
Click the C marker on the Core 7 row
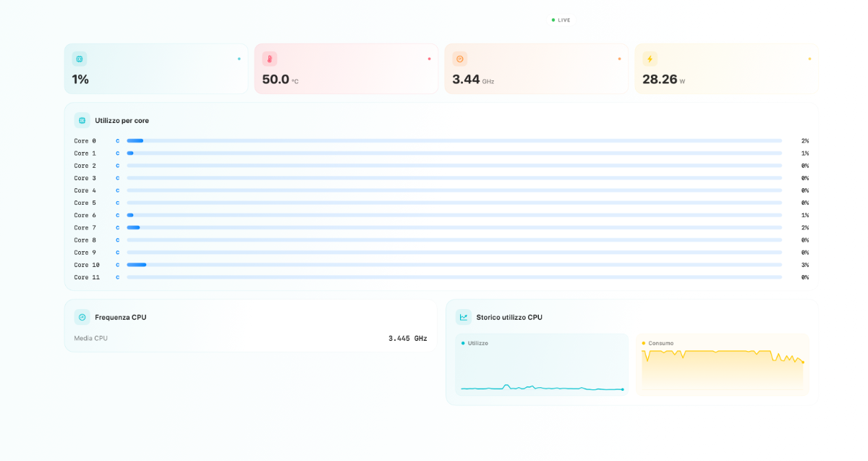[x=118, y=227]
